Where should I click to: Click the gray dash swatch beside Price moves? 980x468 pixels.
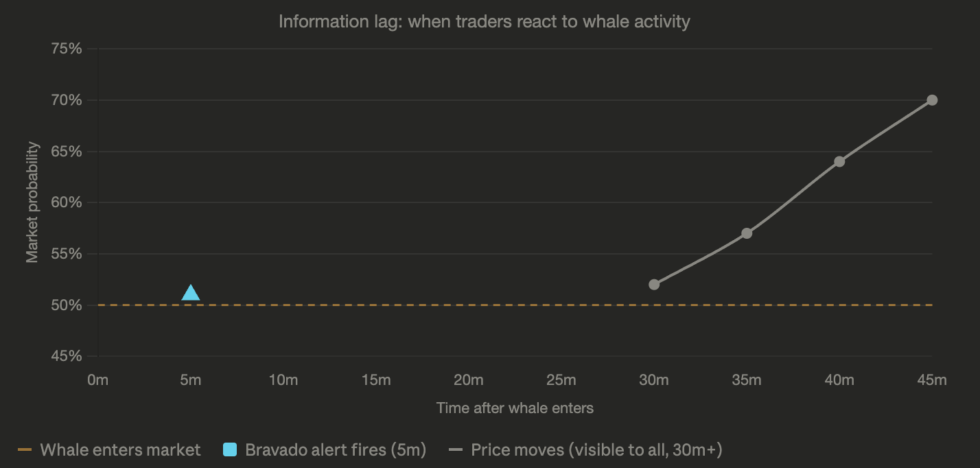coord(456,450)
